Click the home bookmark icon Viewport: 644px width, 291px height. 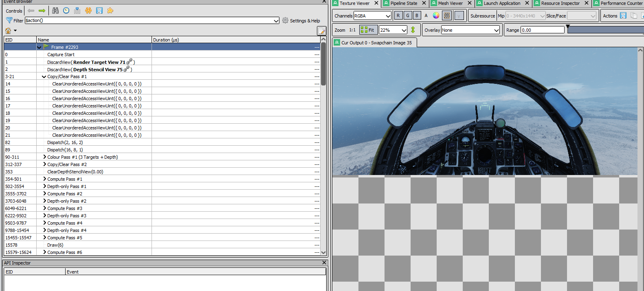8,31
